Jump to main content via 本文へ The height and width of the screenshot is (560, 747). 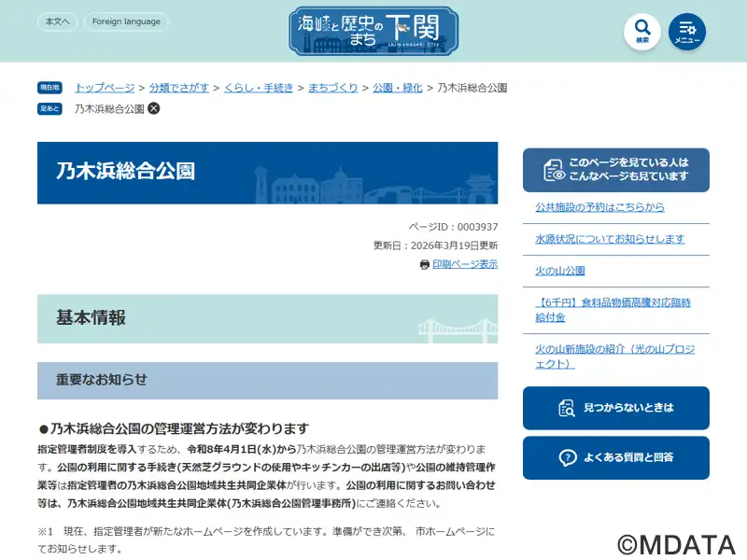[57, 21]
